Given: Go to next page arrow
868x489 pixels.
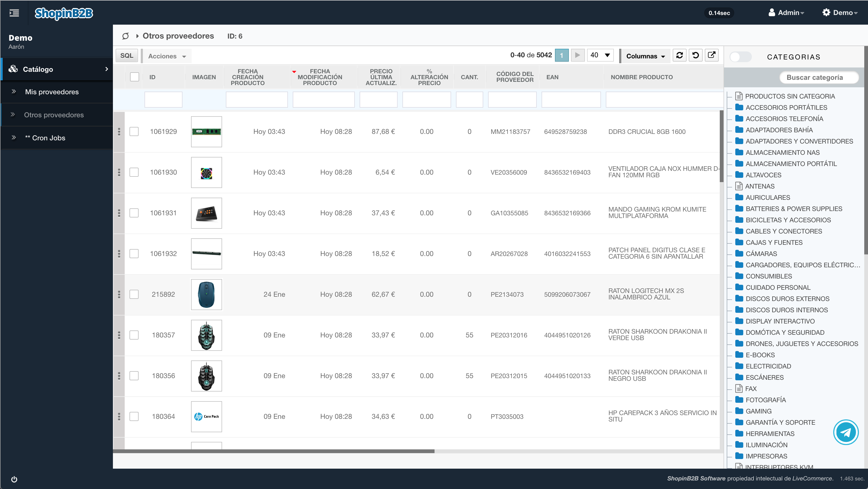Looking at the screenshot, I should (577, 55).
